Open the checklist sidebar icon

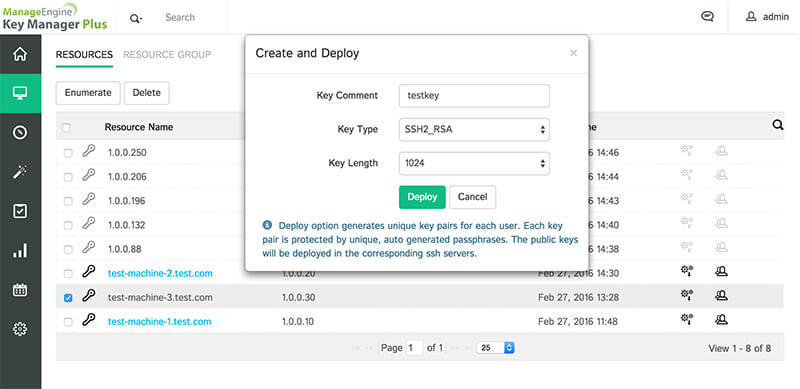click(20, 211)
